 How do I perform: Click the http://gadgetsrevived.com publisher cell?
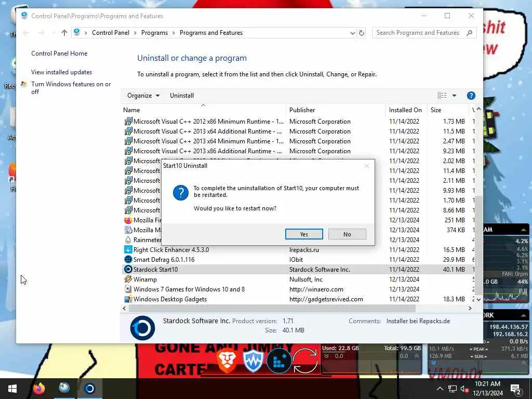(326, 299)
